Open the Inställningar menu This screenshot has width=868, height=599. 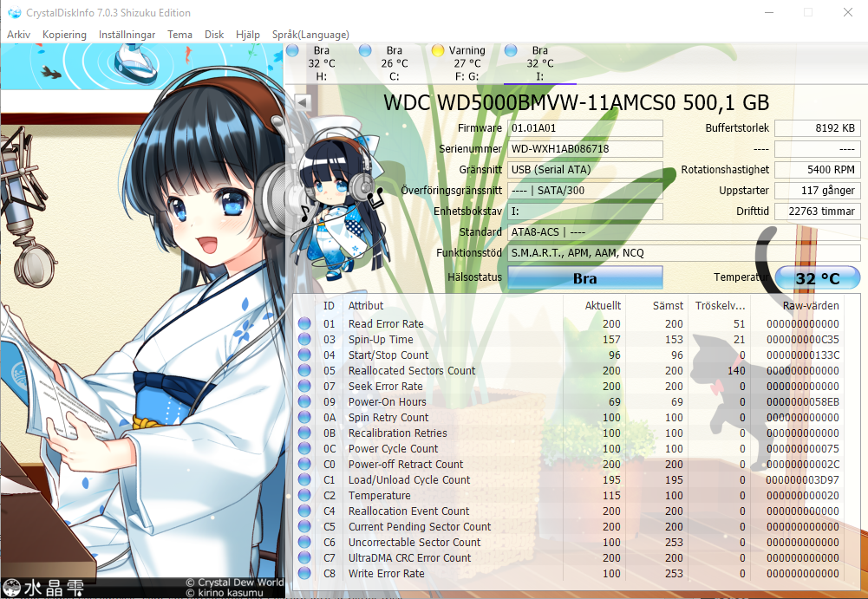(127, 35)
